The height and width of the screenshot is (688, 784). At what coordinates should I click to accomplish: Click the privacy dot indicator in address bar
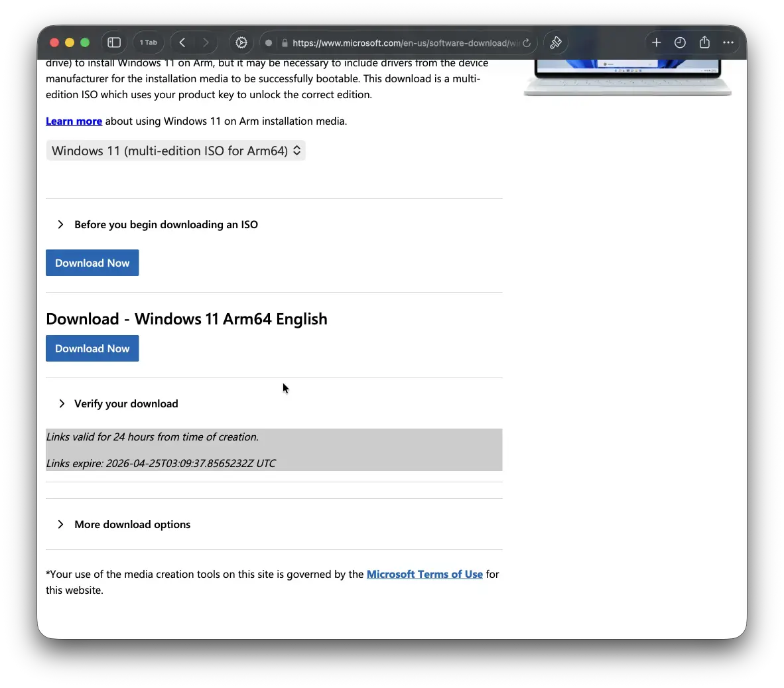coord(269,43)
